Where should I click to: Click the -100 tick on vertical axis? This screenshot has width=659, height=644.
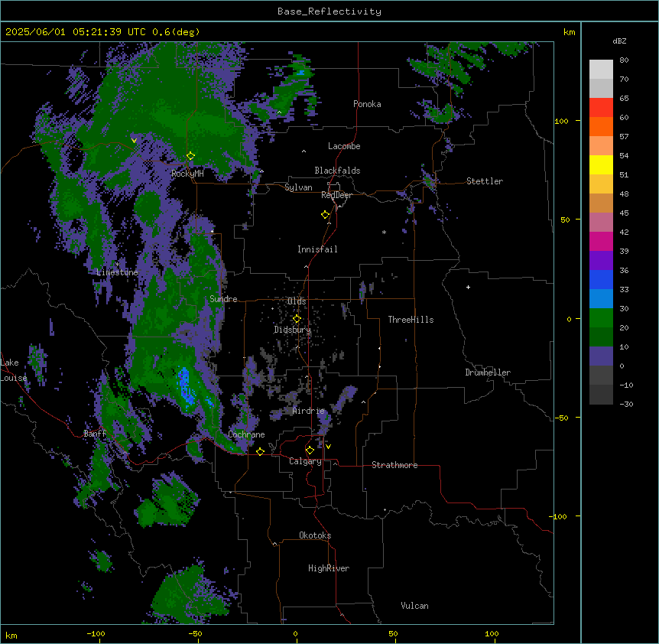559,516
